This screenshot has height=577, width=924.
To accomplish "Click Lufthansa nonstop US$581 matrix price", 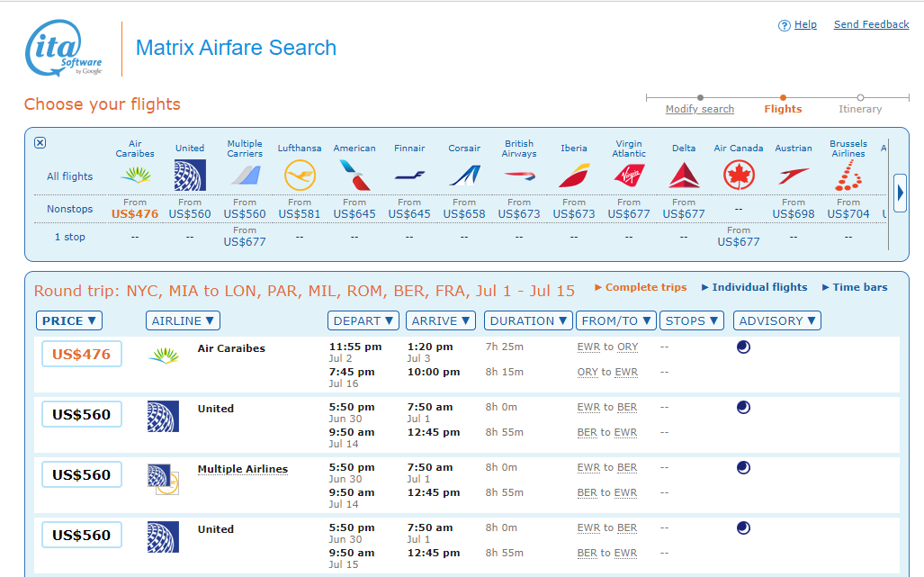I will click(x=300, y=214).
